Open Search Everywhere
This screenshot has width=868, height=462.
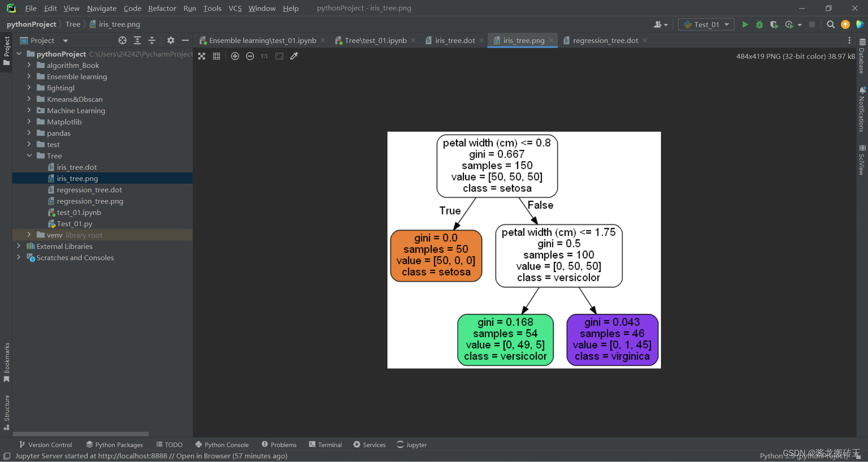(x=830, y=24)
